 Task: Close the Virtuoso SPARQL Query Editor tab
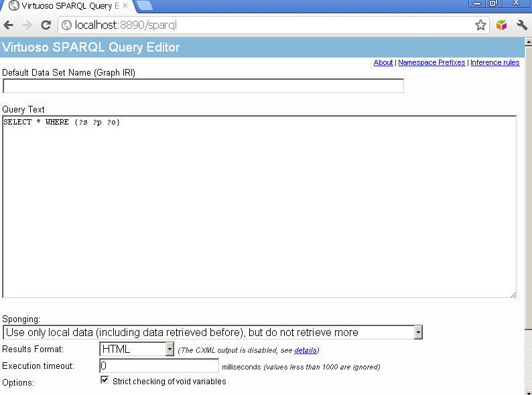click(125, 5)
